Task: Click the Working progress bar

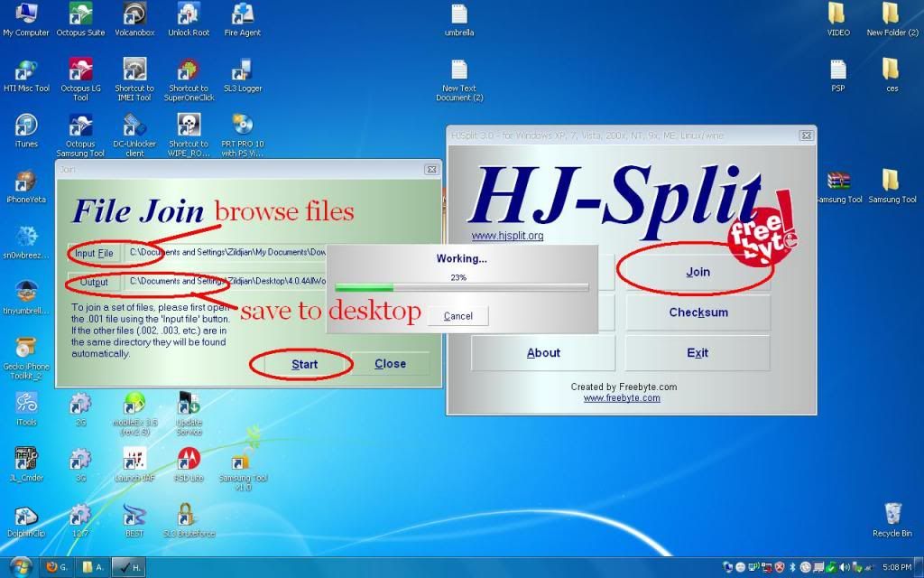Action: (461, 288)
